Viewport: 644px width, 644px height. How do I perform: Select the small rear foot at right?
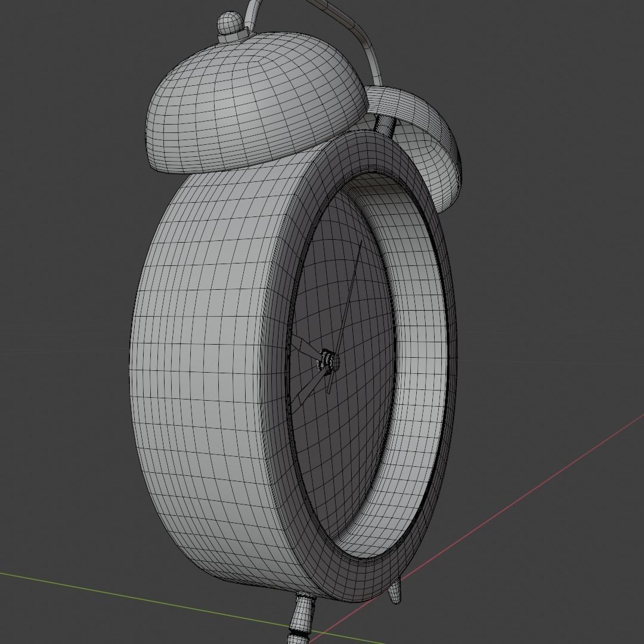pyautogui.click(x=395, y=589)
